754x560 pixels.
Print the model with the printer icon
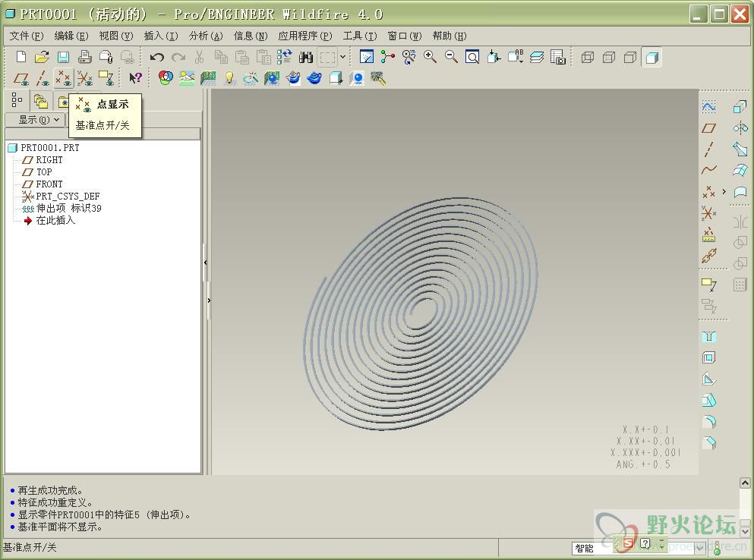click(x=84, y=57)
